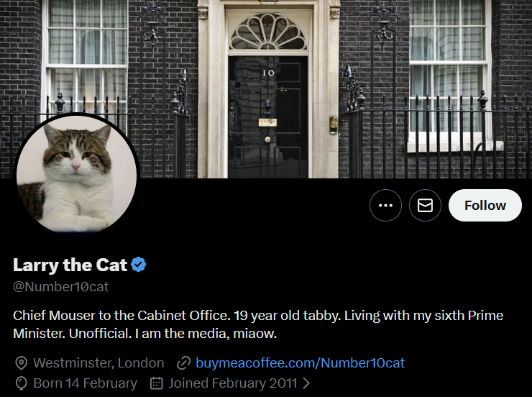Send a message via envelope icon
Screen dimensions: 532x397
pyautogui.click(x=425, y=206)
